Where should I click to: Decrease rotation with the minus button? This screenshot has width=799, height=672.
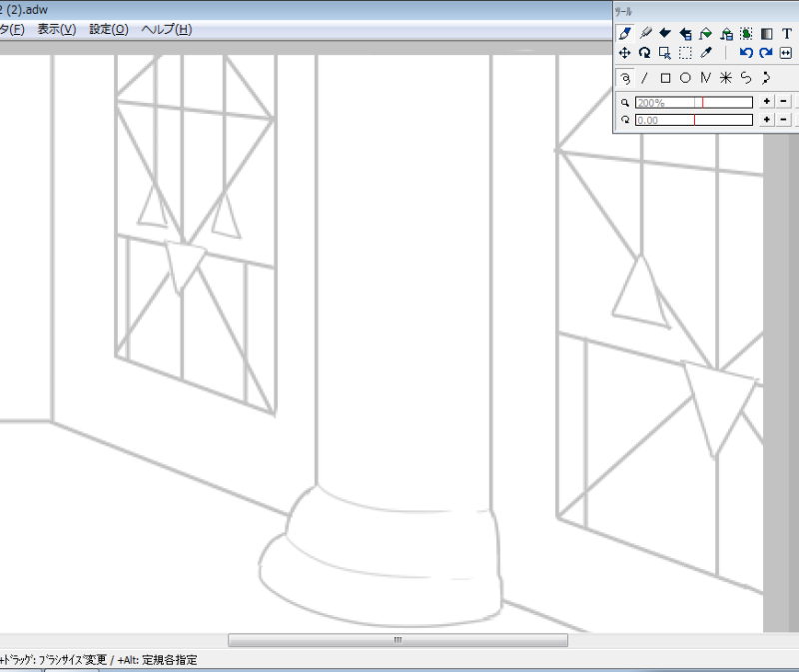pyautogui.click(x=784, y=119)
